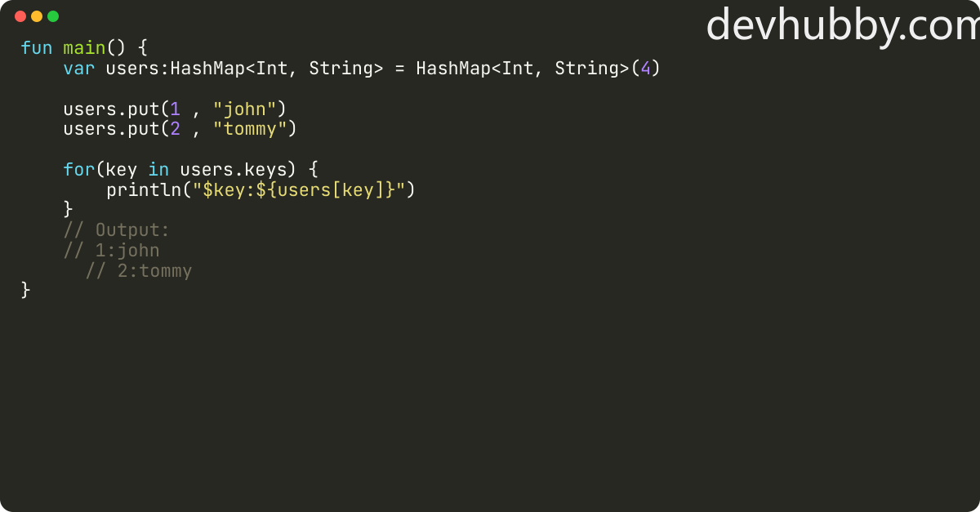Open the devhubby.com watermark link
The width and height of the screenshot is (980, 512).
point(842,24)
